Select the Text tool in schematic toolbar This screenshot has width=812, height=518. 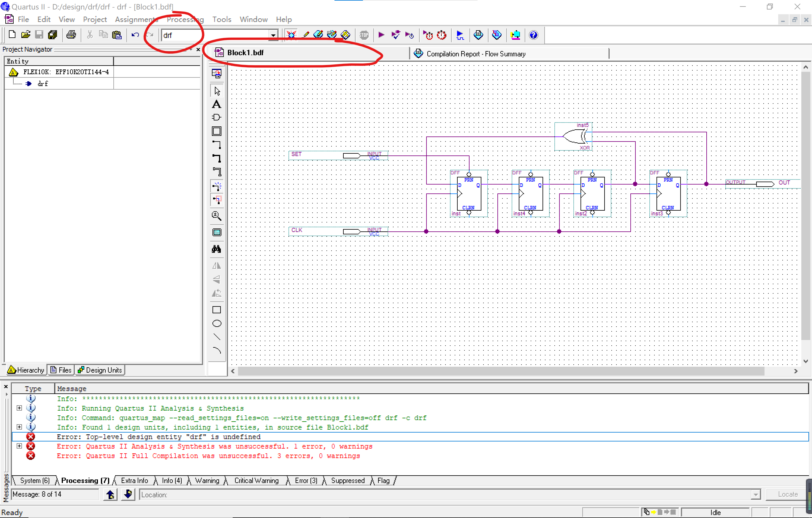click(x=216, y=104)
